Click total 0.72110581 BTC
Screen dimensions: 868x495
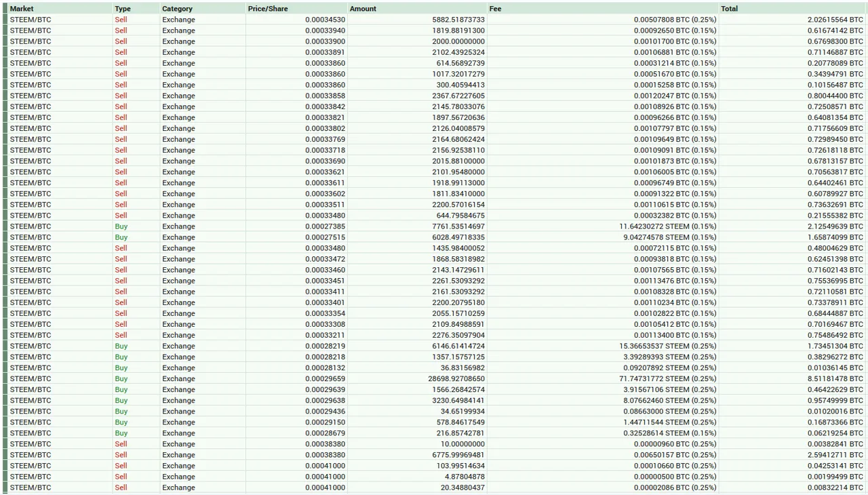(835, 292)
